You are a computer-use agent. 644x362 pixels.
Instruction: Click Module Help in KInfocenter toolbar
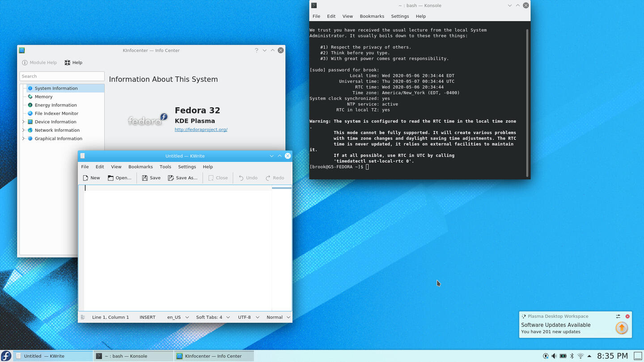39,63
